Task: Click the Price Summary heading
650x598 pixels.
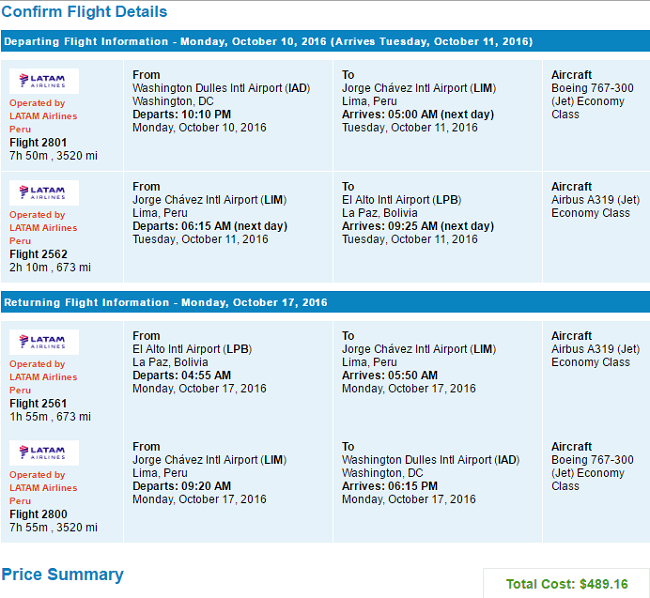Action: click(x=63, y=575)
